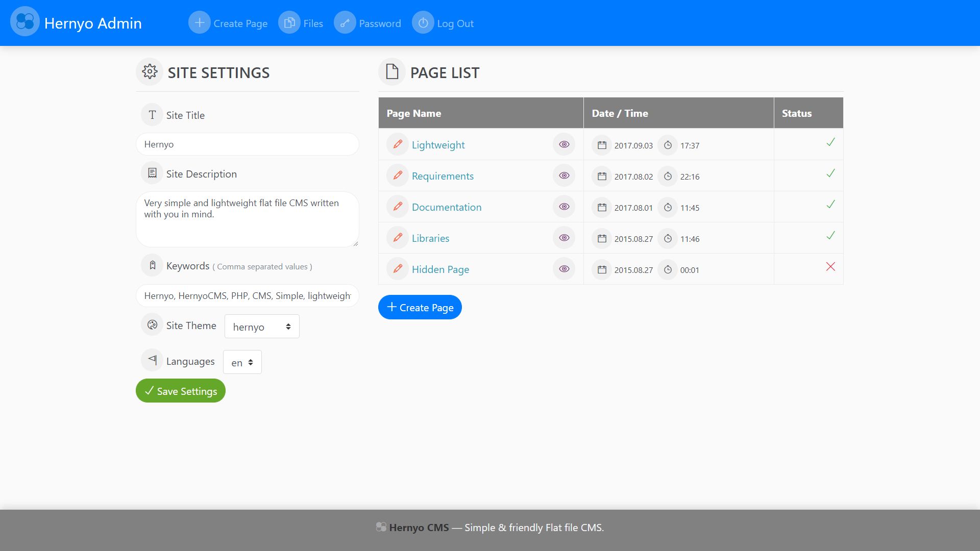Screen dimensions: 980x551
Task: Preview Requirements page via eye icon
Action: (x=564, y=176)
